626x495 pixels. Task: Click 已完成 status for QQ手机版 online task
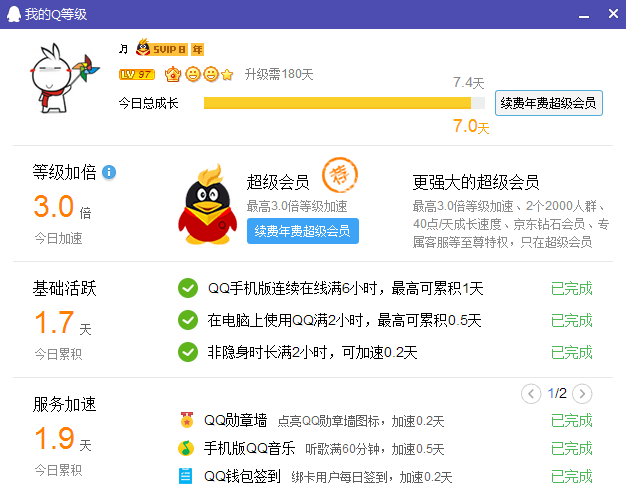(571, 288)
